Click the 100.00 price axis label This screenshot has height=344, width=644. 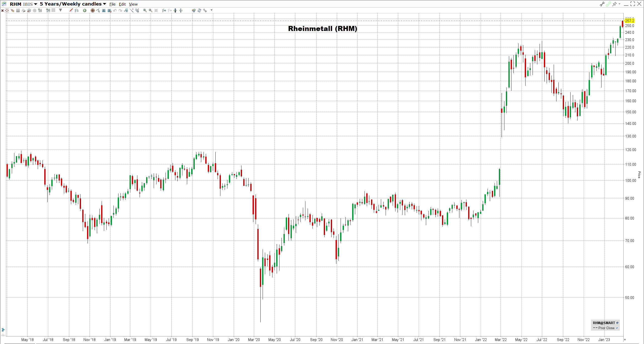click(x=631, y=181)
